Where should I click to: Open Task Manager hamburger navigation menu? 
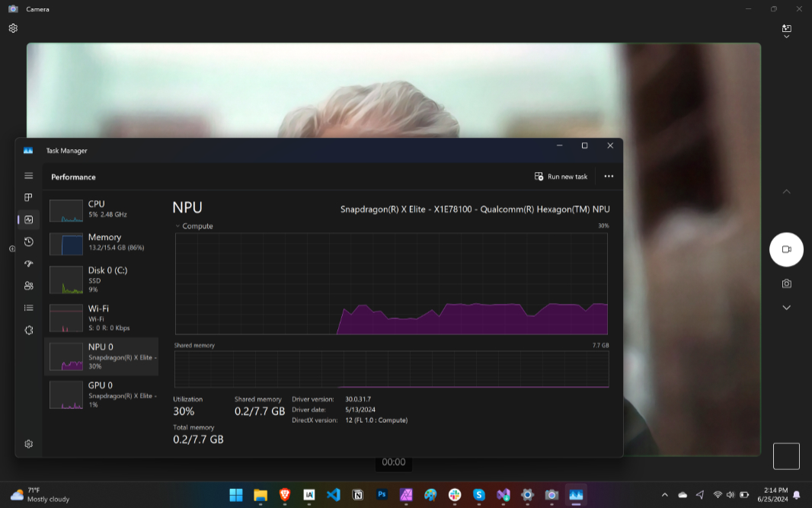pos(28,176)
